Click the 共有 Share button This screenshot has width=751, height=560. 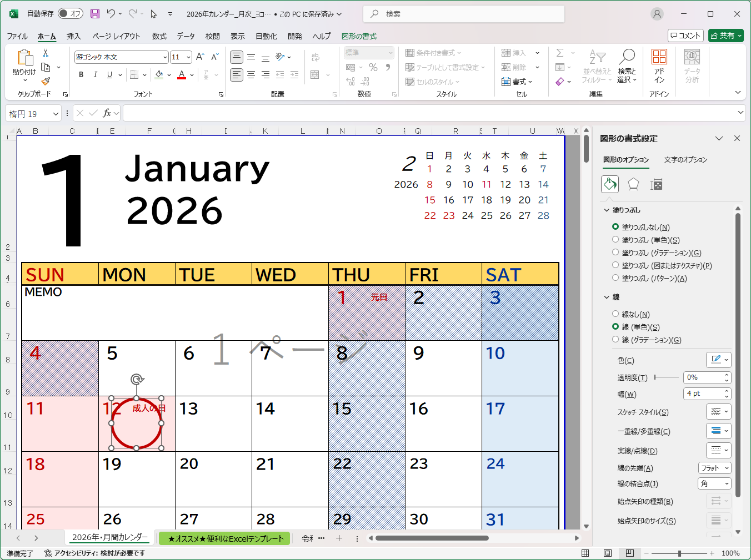tap(725, 36)
